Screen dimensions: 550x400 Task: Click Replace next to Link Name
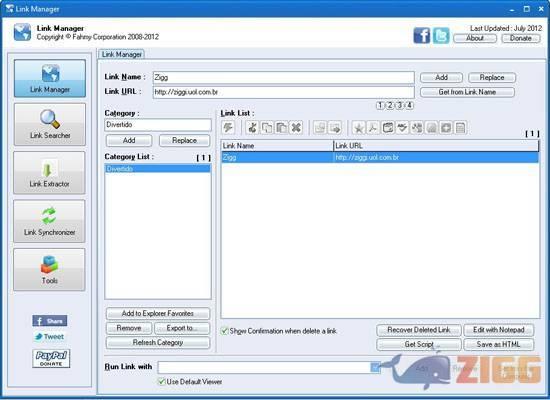492,77
